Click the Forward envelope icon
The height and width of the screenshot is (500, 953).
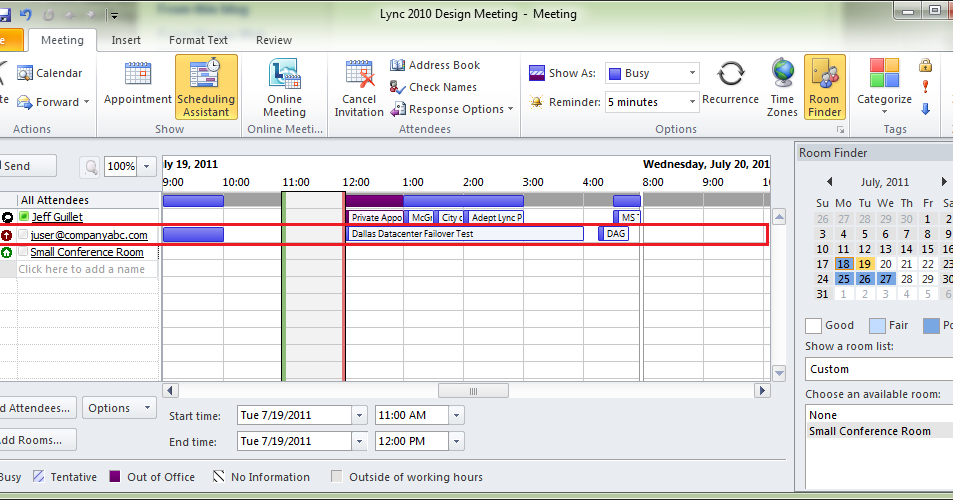point(25,102)
